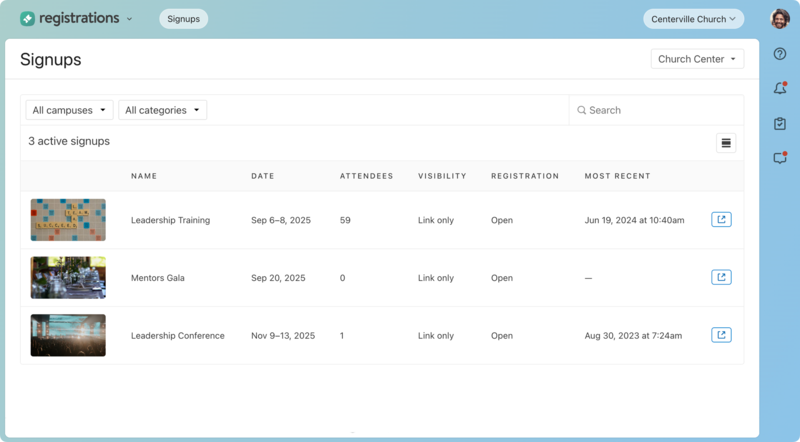Click Link only in Leadership Training row
This screenshot has width=800, height=442.
tap(436, 220)
